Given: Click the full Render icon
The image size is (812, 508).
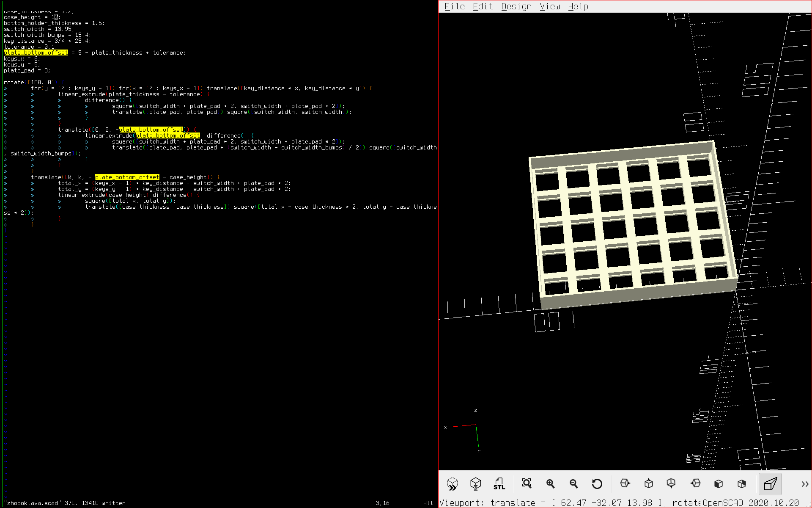Looking at the screenshot, I should (x=476, y=483).
